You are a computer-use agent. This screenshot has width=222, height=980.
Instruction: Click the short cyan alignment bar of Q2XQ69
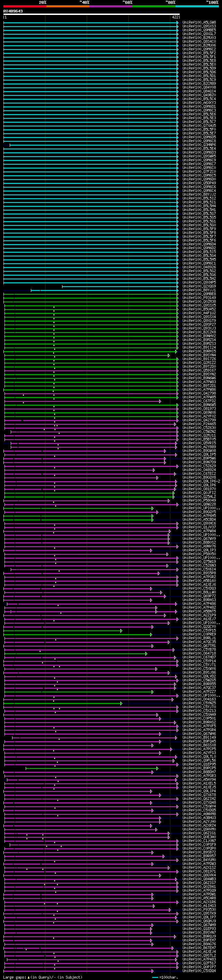point(120,286)
